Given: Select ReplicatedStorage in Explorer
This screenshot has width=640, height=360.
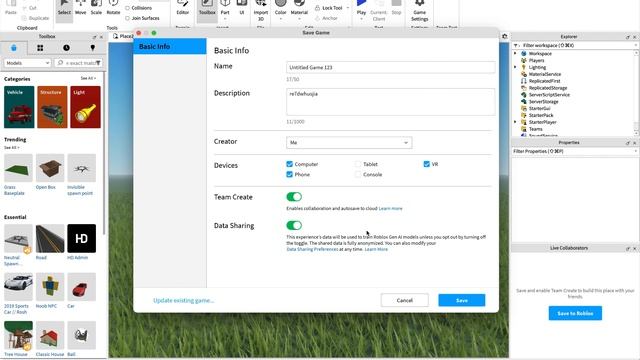Looking at the screenshot, I should click(548, 88).
